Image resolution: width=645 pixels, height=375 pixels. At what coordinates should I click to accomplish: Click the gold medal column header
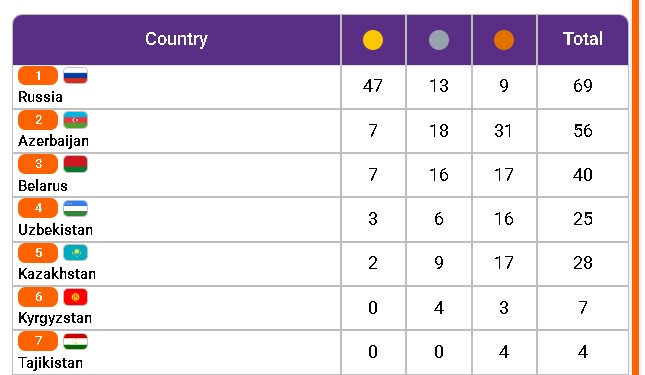373,40
